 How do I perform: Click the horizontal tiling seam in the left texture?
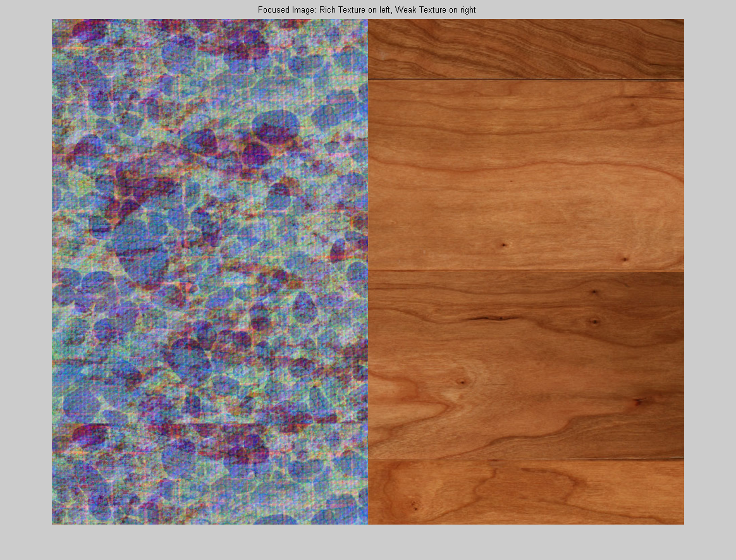[x=209, y=423]
